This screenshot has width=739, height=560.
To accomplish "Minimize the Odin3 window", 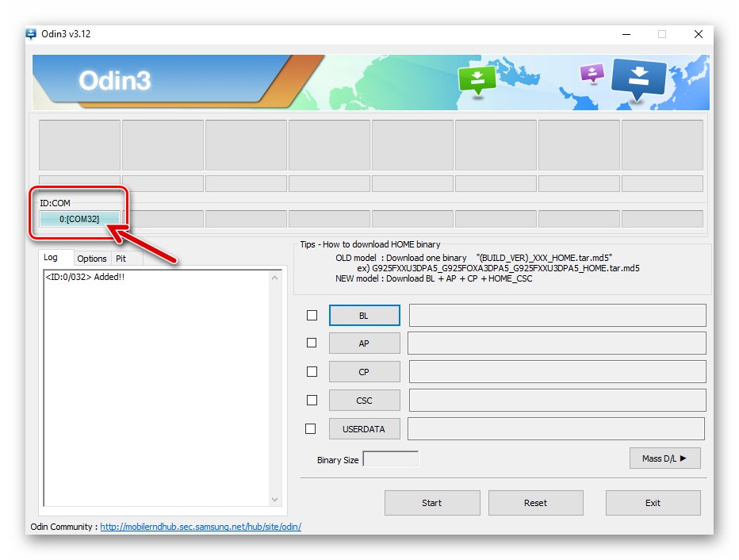I will pyautogui.click(x=626, y=34).
